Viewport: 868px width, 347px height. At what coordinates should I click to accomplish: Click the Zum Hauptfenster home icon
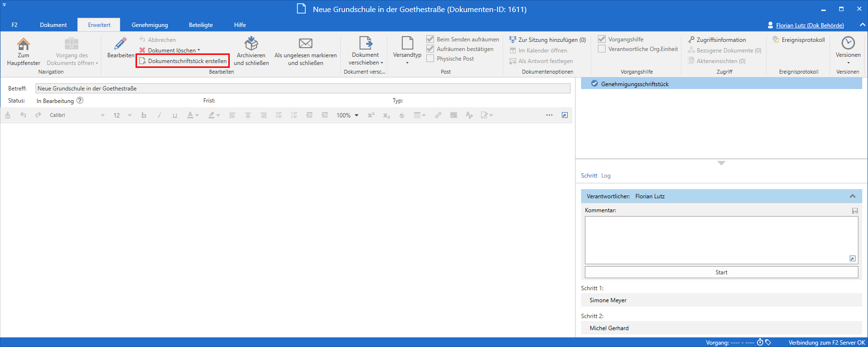click(x=23, y=44)
